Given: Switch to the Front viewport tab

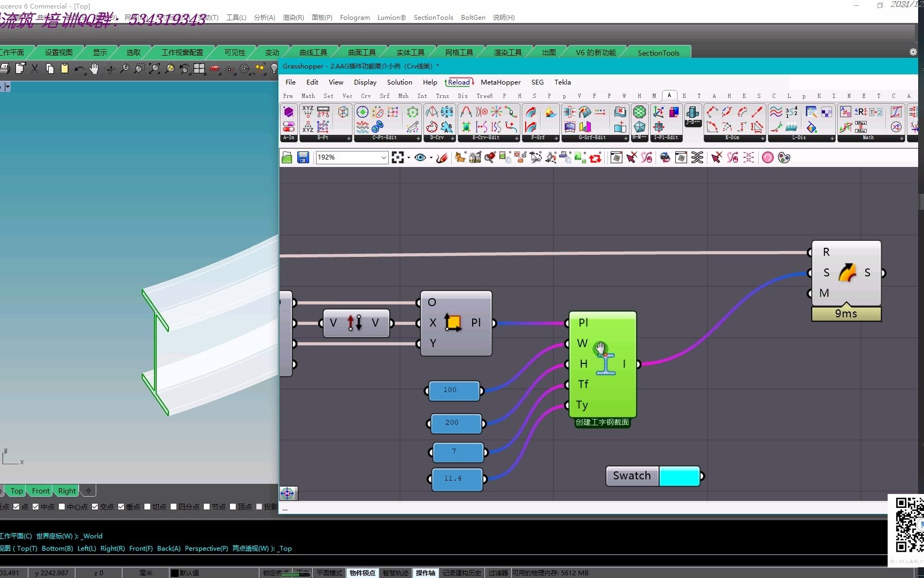Looking at the screenshot, I should point(41,491).
